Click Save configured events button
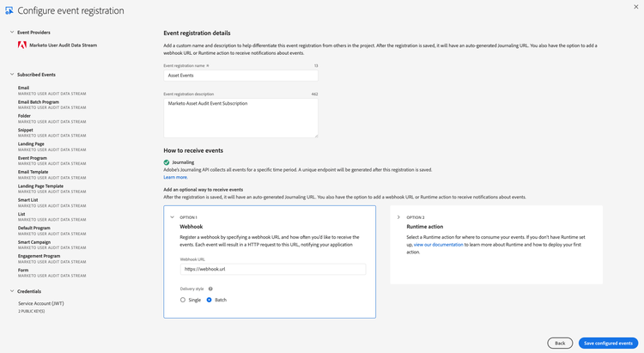 [608, 344]
